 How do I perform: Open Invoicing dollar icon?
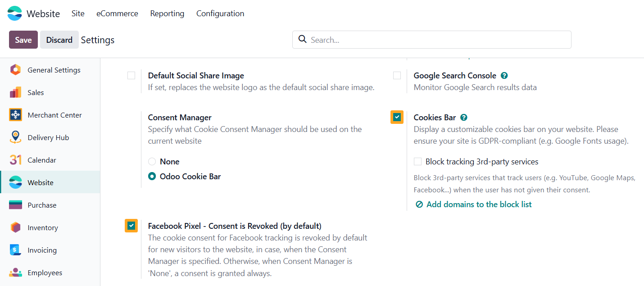(x=15, y=250)
